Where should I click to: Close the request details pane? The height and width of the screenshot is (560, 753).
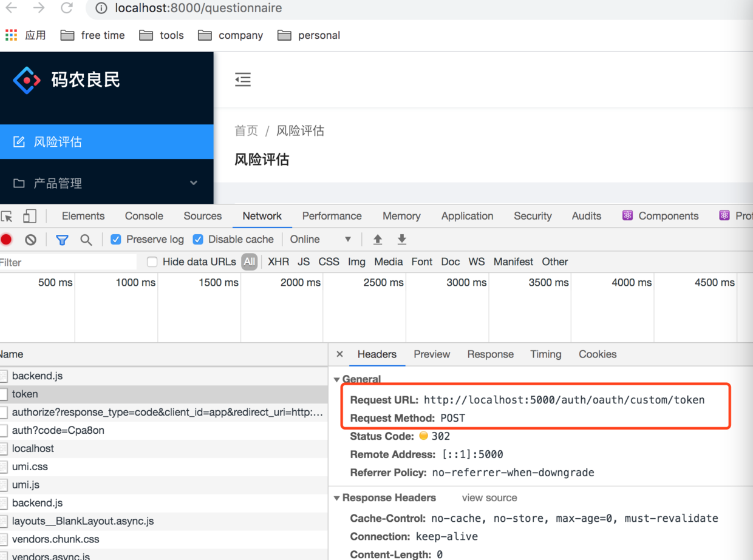pyautogui.click(x=339, y=354)
